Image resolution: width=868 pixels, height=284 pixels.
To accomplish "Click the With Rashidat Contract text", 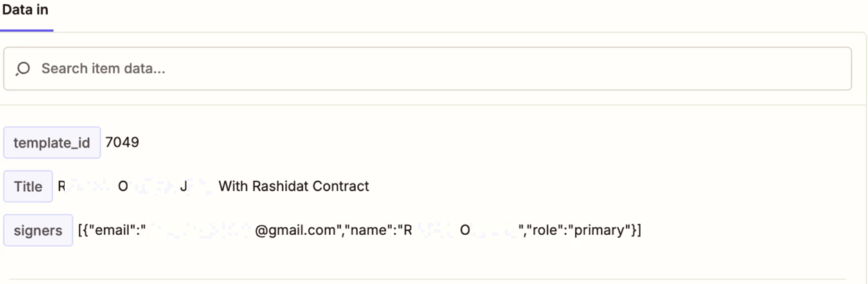I will 294,186.
